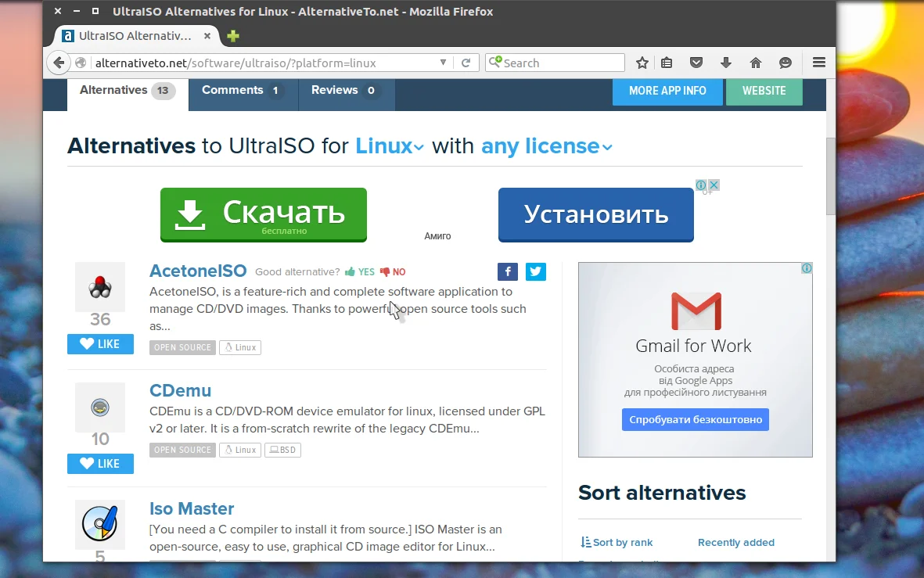Open Firefox hamburger menu
Image resolution: width=924 pixels, height=578 pixels.
[x=818, y=63]
